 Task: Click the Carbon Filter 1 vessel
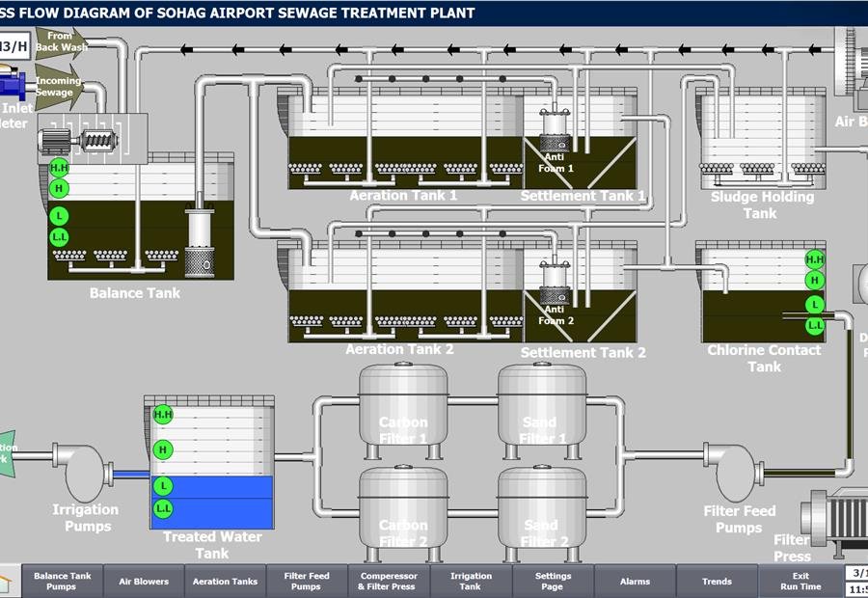point(403,411)
